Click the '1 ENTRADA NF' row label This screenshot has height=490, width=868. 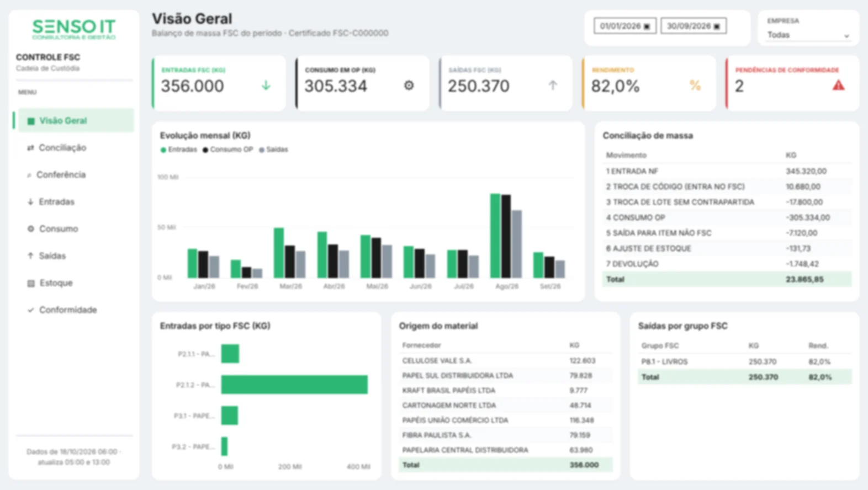pos(632,171)
